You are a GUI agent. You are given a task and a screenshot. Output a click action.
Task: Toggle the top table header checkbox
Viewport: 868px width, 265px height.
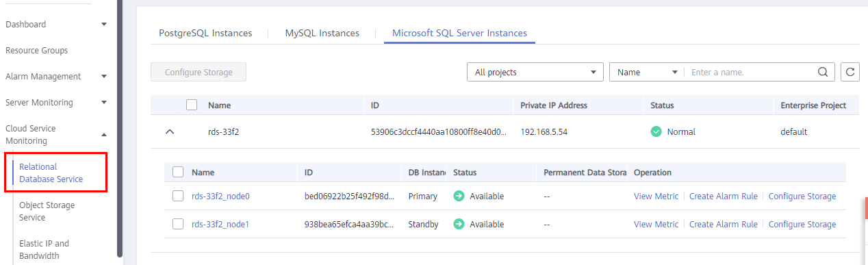pos(192,105)
